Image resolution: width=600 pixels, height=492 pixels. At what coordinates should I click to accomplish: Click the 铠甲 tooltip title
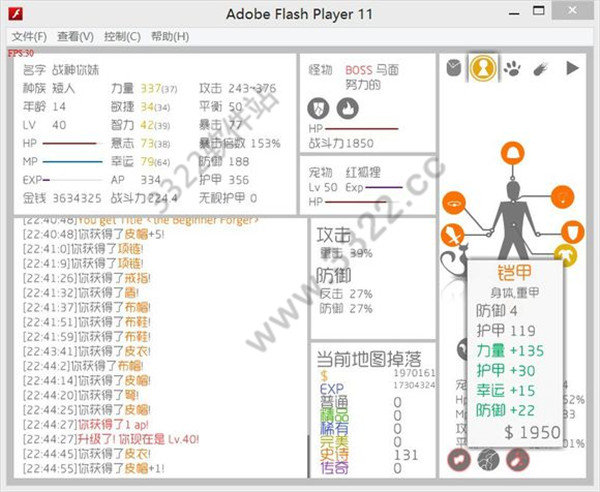coord(515,272)
